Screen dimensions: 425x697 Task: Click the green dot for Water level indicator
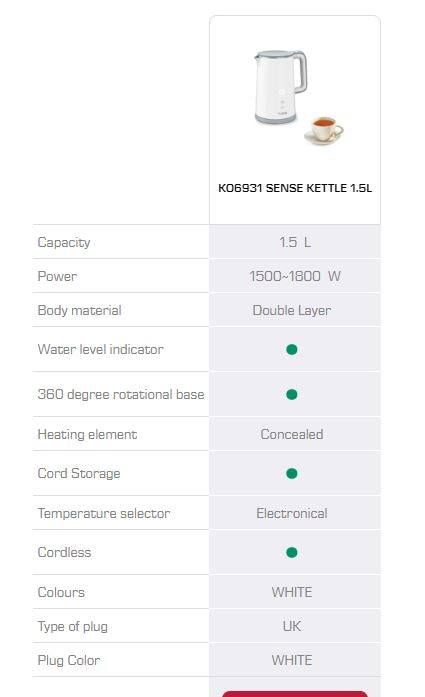[x=292, y=349]
